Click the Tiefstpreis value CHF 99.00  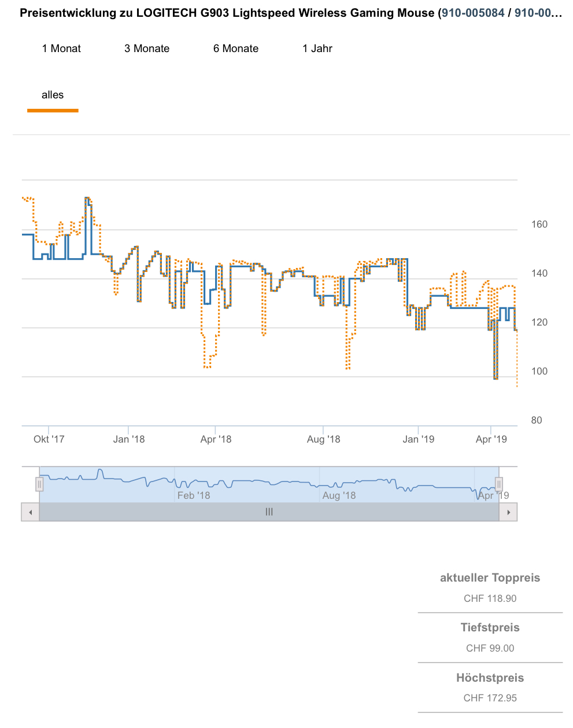(x=490, y=648)
